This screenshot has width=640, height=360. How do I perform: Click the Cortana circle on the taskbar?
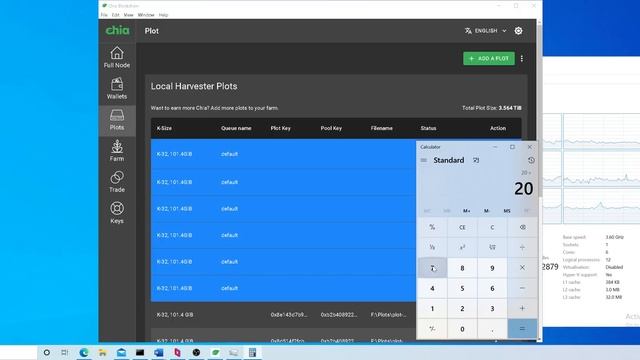[47, 353]
